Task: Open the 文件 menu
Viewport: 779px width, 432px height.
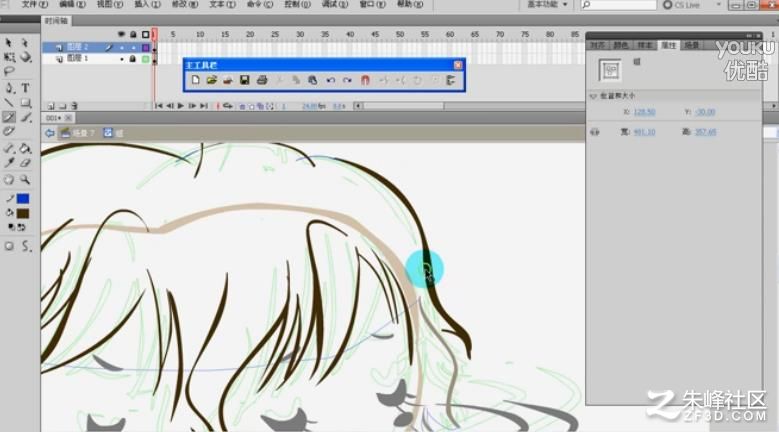Action: coord(34,4)
